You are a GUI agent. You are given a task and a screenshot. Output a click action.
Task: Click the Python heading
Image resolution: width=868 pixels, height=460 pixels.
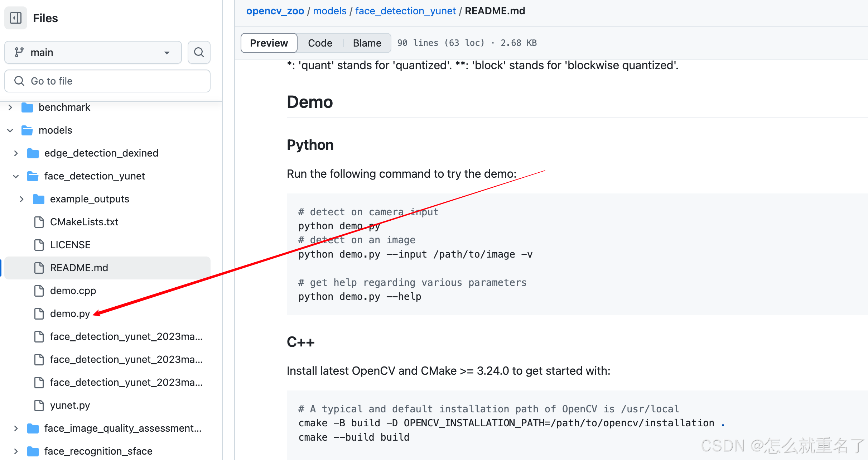310,145
